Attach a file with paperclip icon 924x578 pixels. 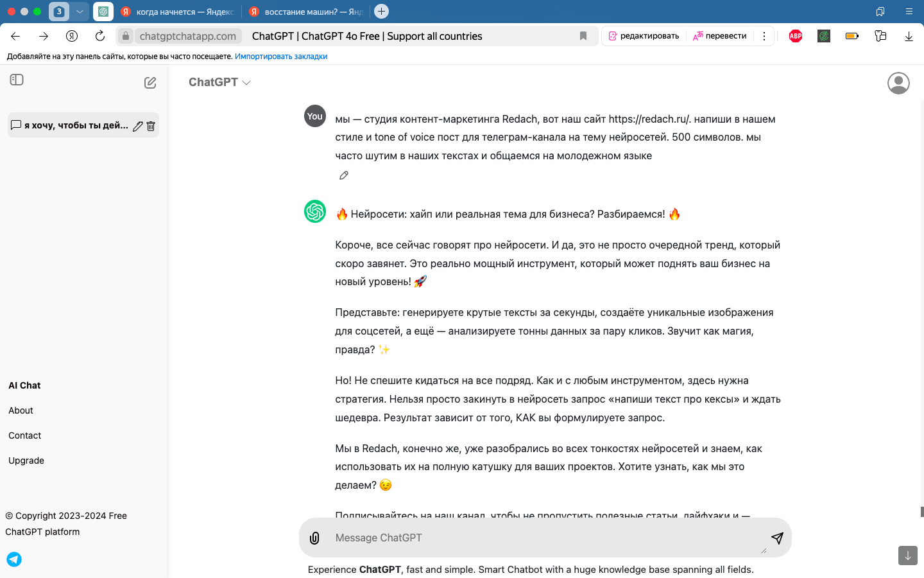[x=314, y=538]
